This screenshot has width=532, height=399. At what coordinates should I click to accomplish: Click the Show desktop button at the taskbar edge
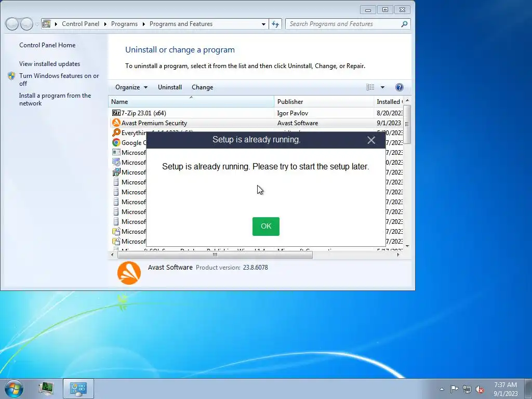(x=528, y=389)
